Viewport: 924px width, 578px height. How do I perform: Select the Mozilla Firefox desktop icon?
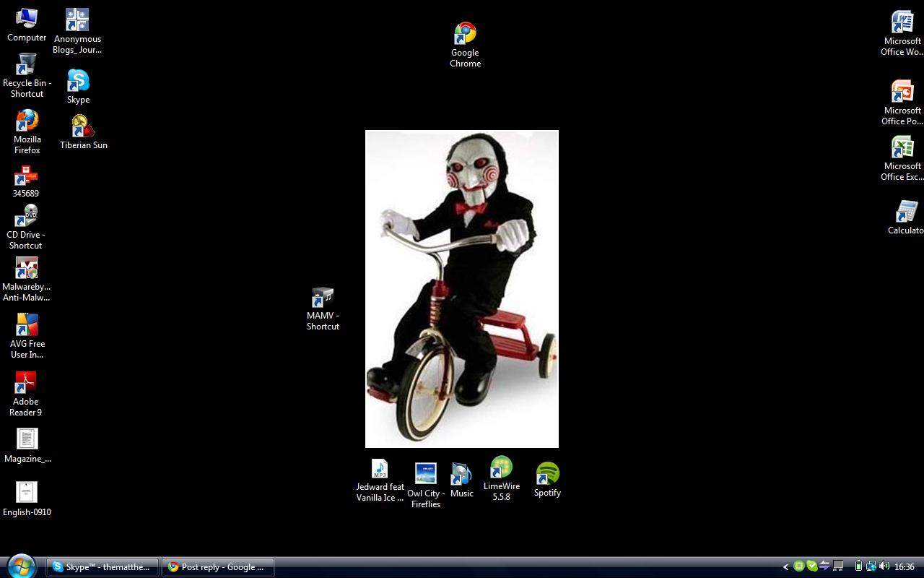(27, 131)
